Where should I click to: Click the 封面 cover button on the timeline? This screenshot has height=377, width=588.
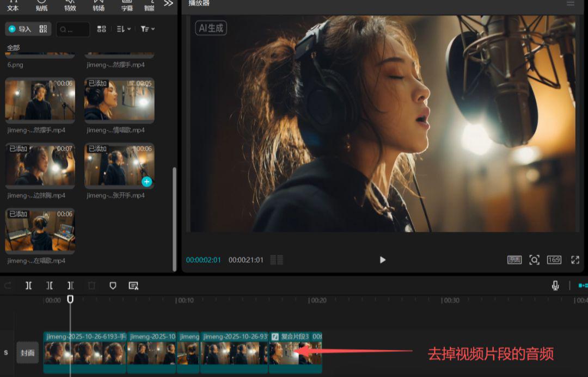(x=27, y=352)
